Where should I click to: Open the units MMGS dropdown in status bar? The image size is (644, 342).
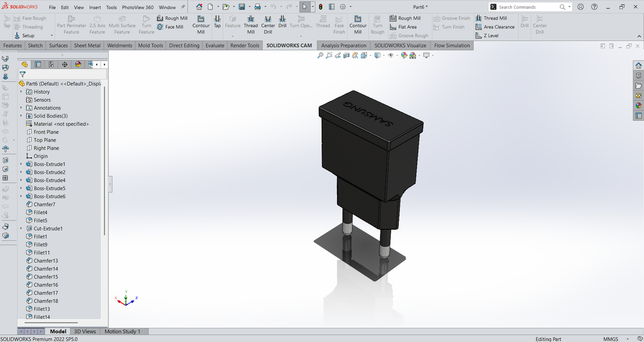pos(628,339)
